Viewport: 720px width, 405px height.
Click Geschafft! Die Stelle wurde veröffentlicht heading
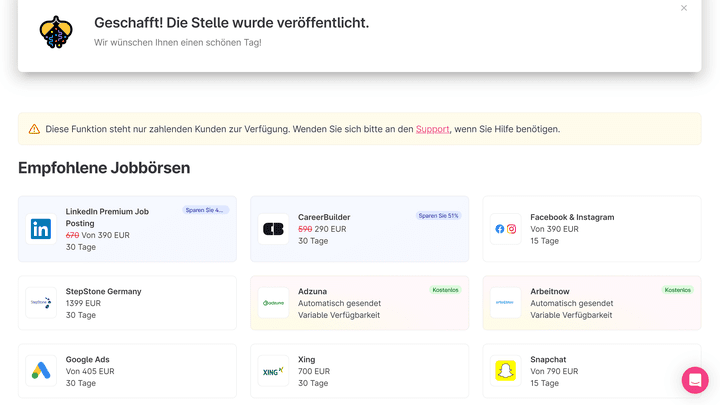(231, 22)
